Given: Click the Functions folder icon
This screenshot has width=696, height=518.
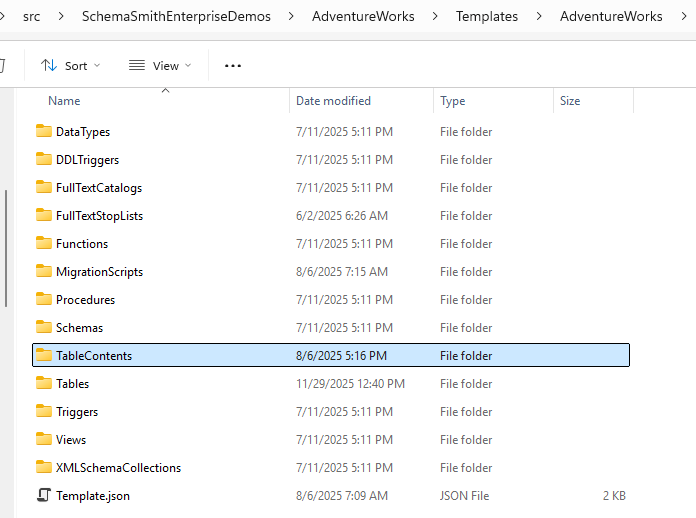Looking at the screenshot, I should 44,243.
